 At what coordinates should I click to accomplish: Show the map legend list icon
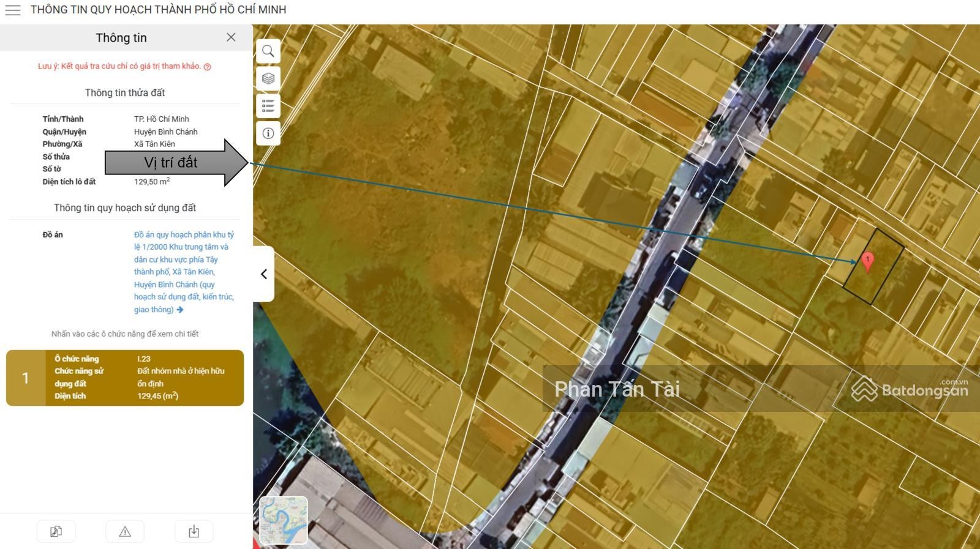coord(268,106)
